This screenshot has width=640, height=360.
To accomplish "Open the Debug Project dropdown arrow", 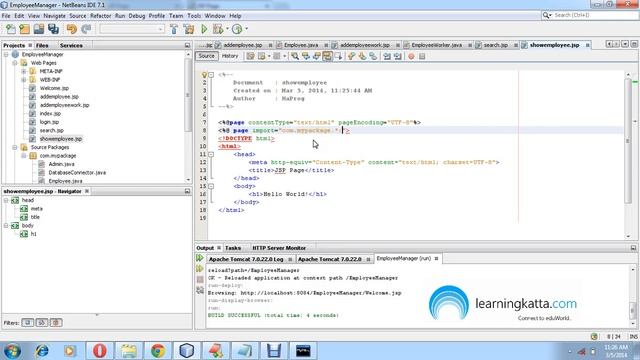I will click(227, 29).
